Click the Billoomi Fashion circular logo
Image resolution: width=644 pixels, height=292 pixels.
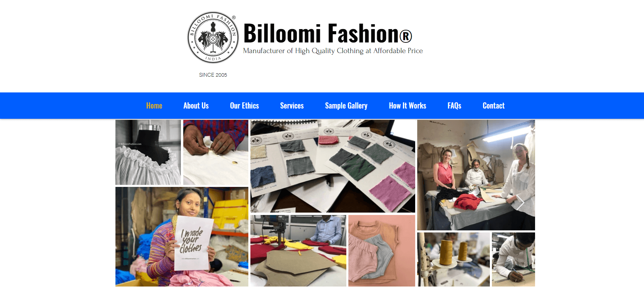pyautogui.click(x=213, y=38)
